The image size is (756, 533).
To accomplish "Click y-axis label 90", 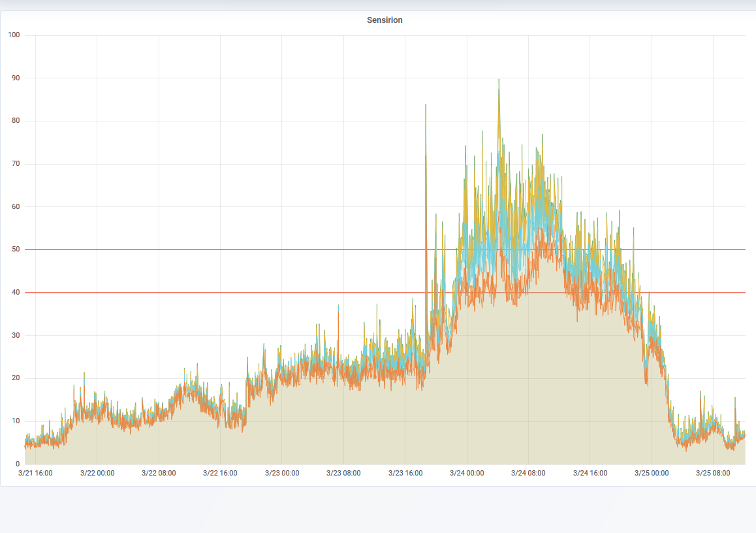I will click(x=16, y=78).
